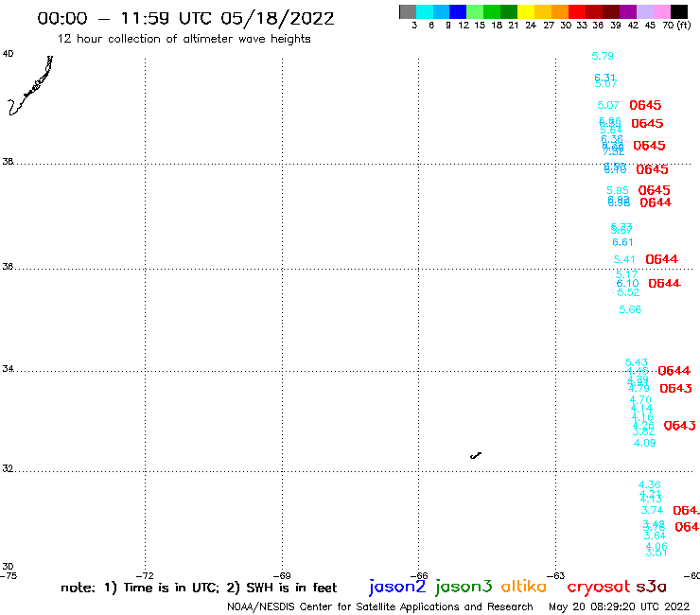Click the '(ft)' unit label in the legend

click(684, 25)
